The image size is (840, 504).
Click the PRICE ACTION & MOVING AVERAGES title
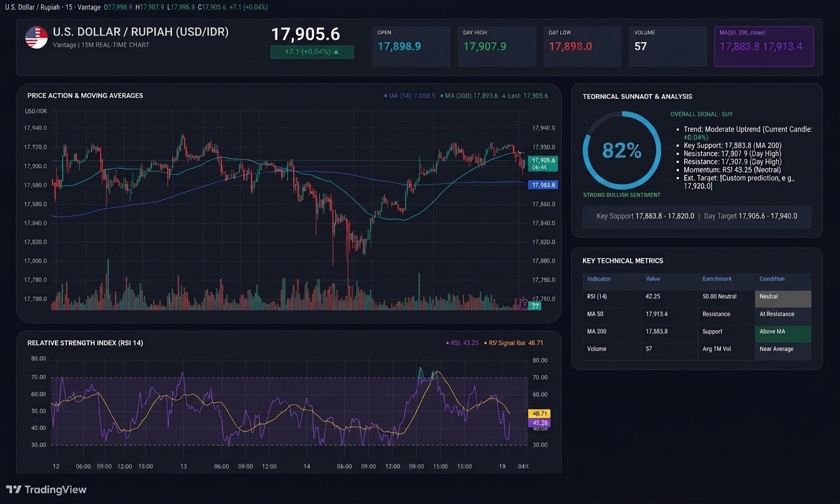[x=85, y=96]
